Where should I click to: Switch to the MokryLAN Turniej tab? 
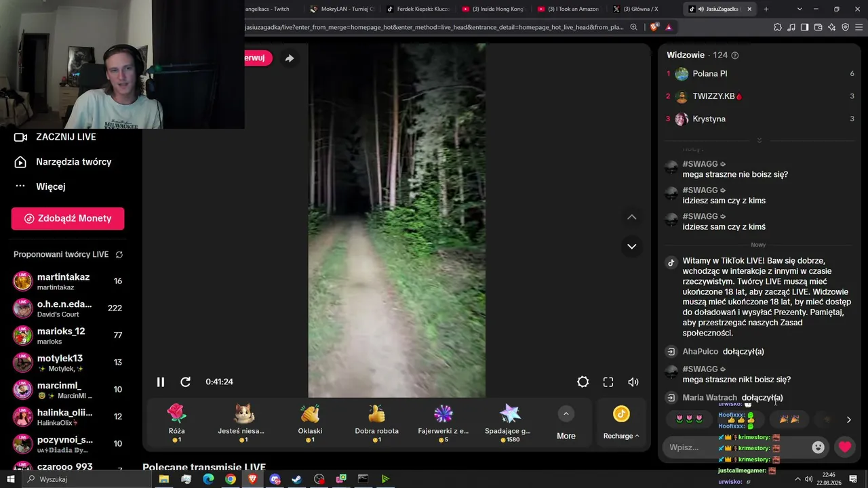(x=341, y=9)
